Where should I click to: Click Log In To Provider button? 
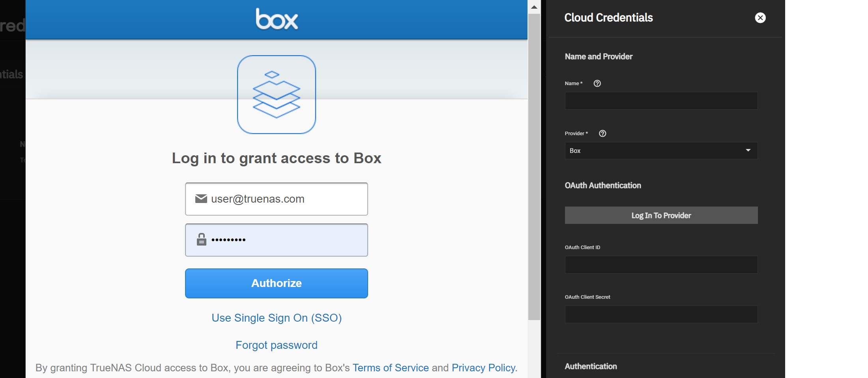[661, 215]
